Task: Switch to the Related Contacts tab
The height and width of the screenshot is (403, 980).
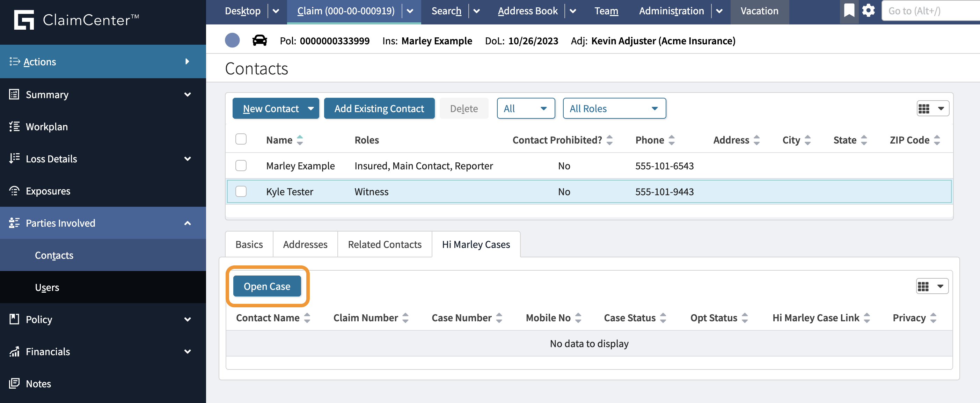Action: (x=384, y=244)
